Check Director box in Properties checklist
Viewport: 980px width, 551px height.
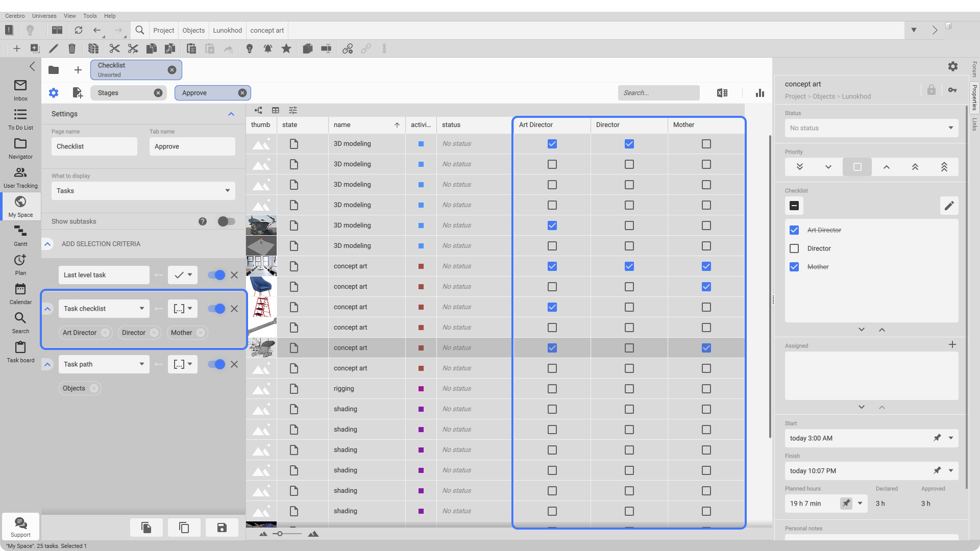pos(794,248)
